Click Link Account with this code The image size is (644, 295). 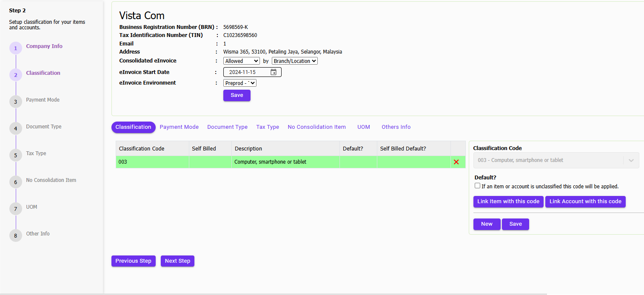(x=585, y=201)
